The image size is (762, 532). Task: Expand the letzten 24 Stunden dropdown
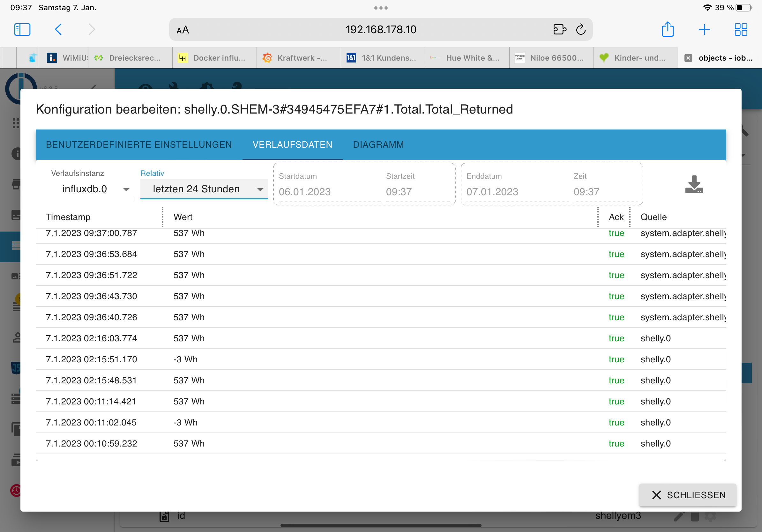[x=204, y=189]
